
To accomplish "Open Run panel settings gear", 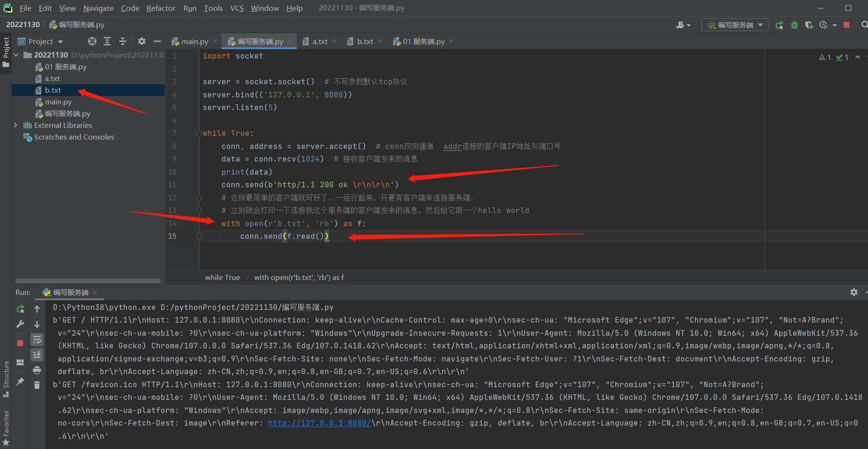I will point(854,292).
